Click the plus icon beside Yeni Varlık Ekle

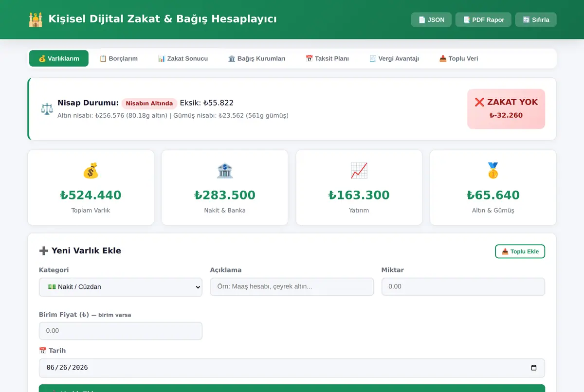[44, 251]
